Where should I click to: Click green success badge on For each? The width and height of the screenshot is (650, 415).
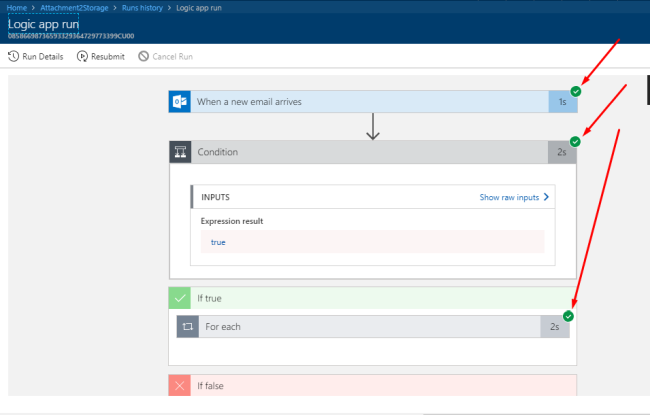pos(568,316)
